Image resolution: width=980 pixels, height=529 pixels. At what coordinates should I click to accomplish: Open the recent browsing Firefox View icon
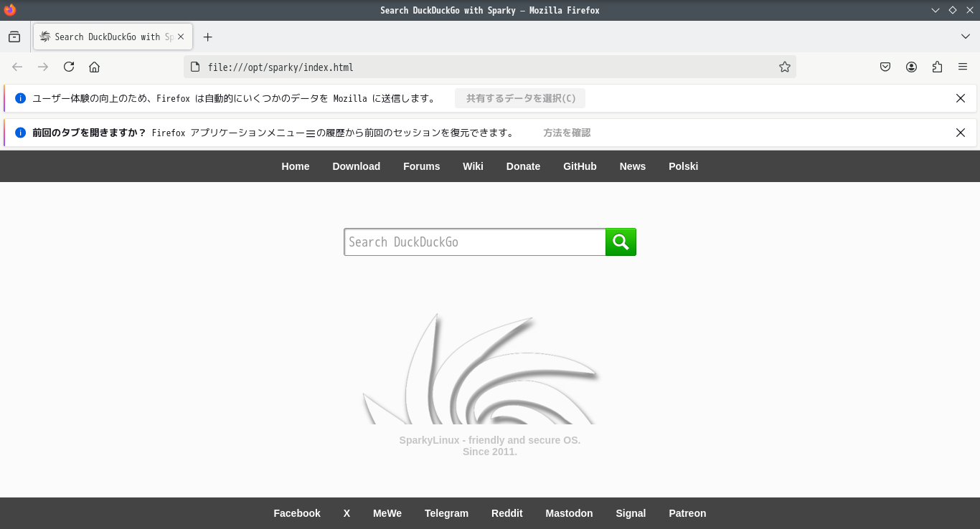[14, 37]
